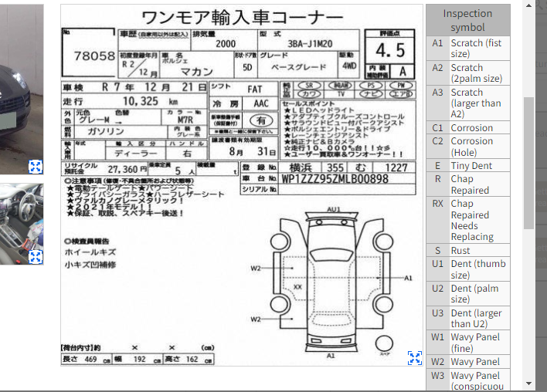
Task: Select the A3 'Scratch (larger than A2)' row
Action: pyautogui.click(x=468, y=103)
